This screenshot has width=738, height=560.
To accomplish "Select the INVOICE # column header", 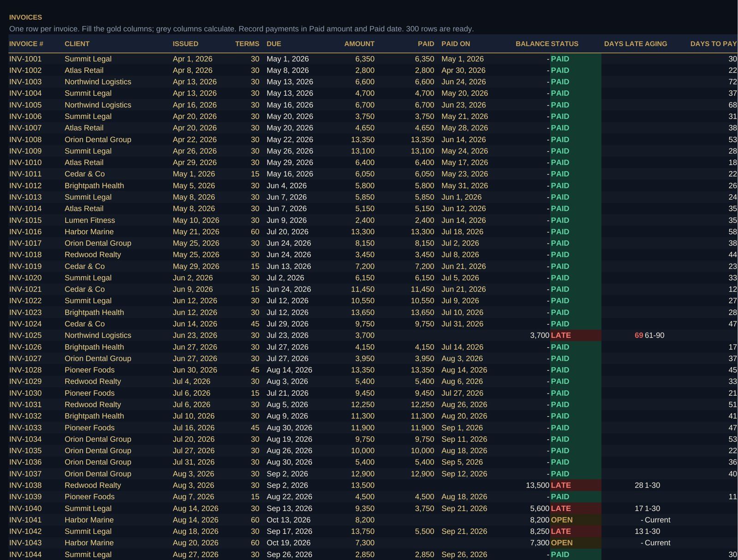I will pos(26,44).
